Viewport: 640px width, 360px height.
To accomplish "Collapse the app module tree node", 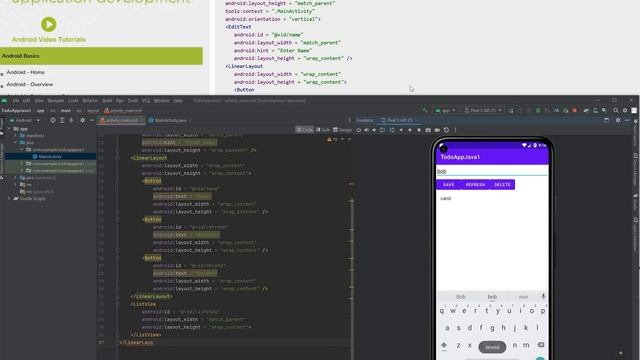I will [9, 129].
